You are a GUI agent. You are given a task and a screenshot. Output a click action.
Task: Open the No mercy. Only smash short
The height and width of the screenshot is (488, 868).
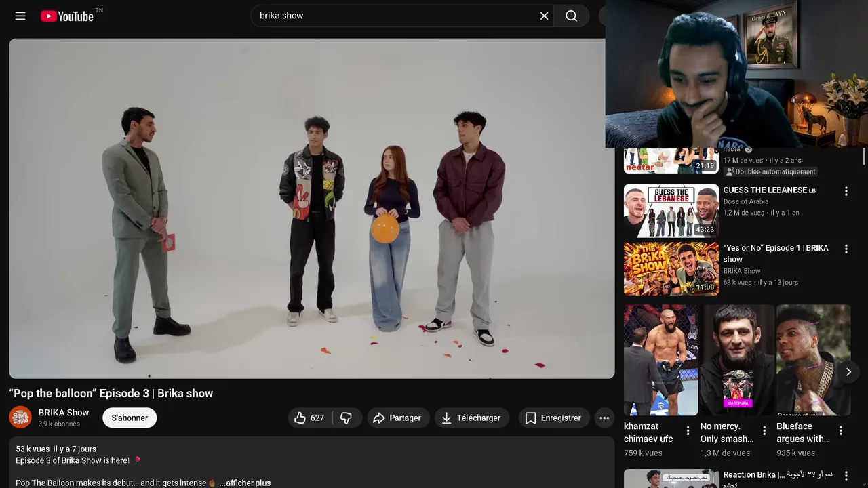(x=737, y=360)
